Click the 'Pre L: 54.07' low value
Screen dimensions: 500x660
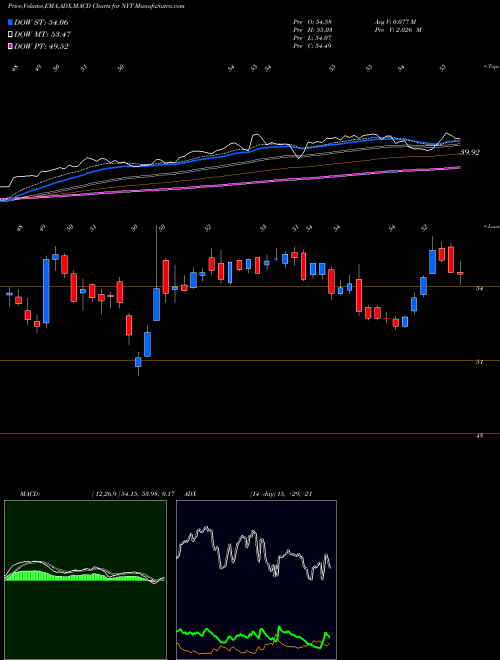tap(312, 38)
